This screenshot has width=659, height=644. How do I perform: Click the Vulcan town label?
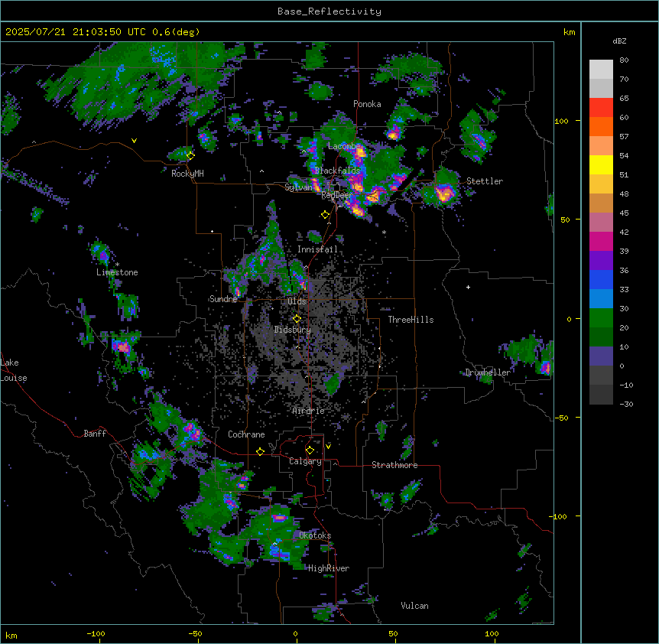[414, 606]
